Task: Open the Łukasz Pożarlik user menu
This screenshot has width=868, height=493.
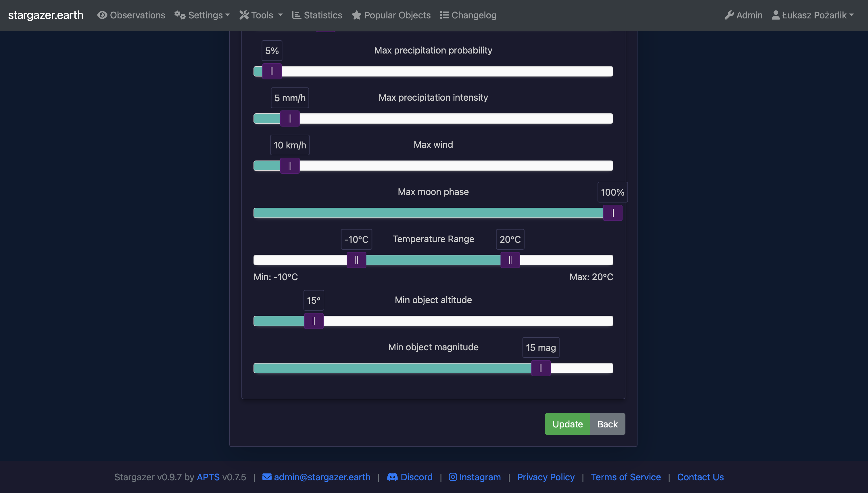Action: pos(814,15)
